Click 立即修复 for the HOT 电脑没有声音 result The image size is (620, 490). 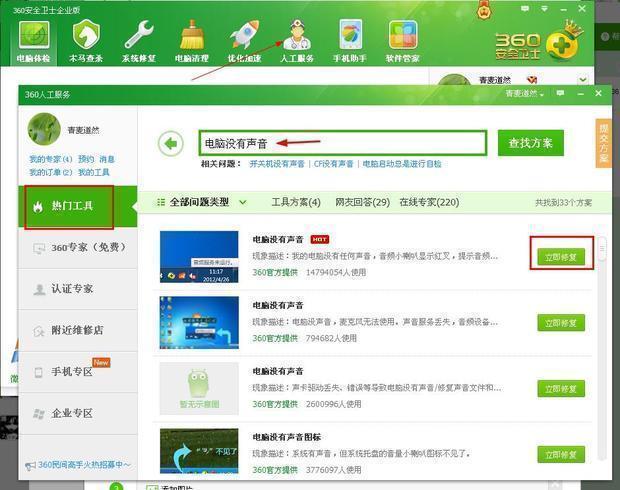click(561, 257)
